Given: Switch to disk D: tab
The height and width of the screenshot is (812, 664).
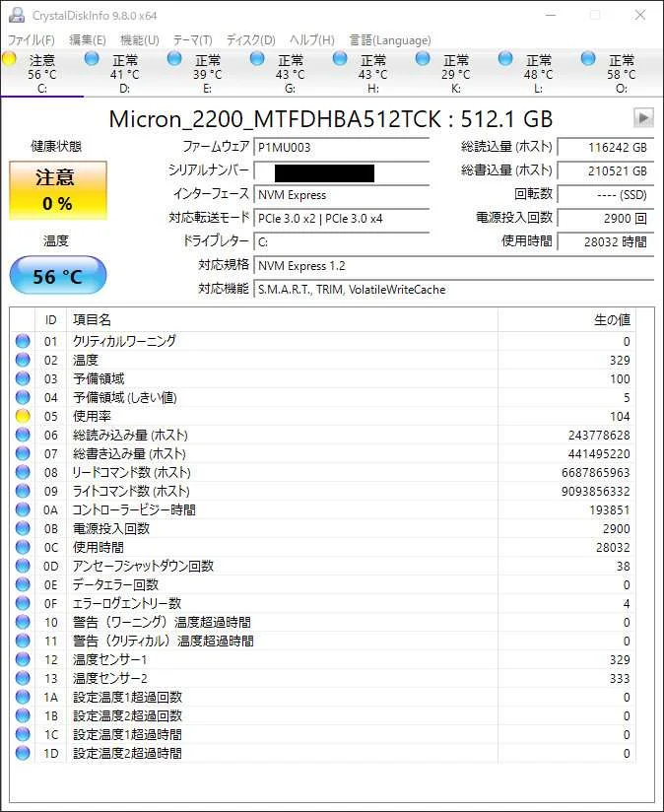Looking at the screenshot, I should pyautogui.click(x=125, y=74).
